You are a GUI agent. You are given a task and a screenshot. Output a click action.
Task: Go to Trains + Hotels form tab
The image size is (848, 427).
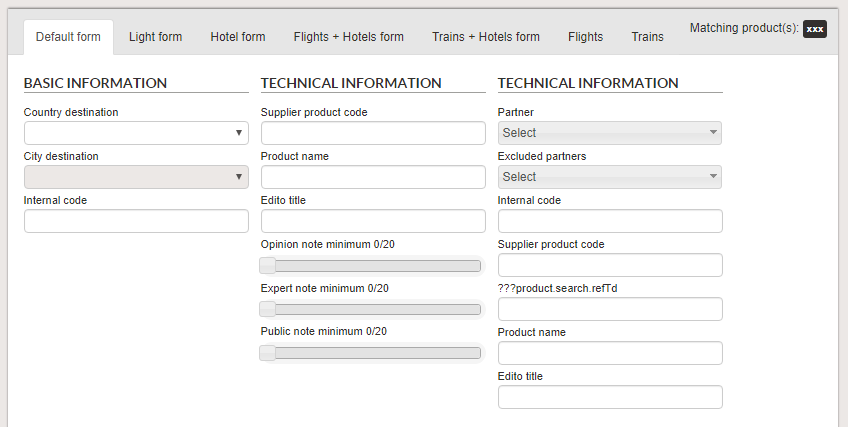(486, 37)
